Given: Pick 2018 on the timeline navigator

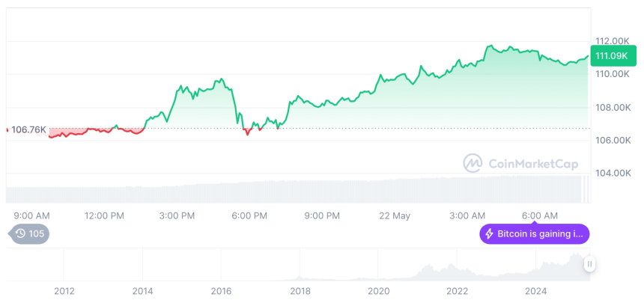Looking at the screenshot, I should click(x=300, y=290).
